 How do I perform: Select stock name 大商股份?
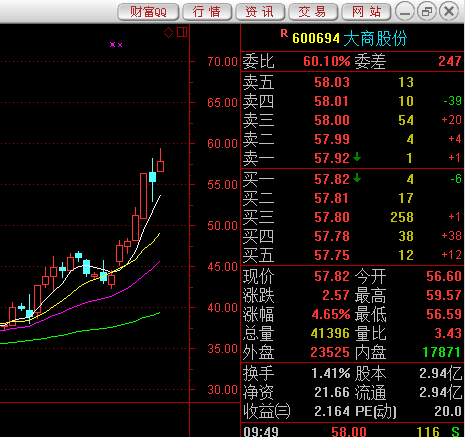click(375, 38)
